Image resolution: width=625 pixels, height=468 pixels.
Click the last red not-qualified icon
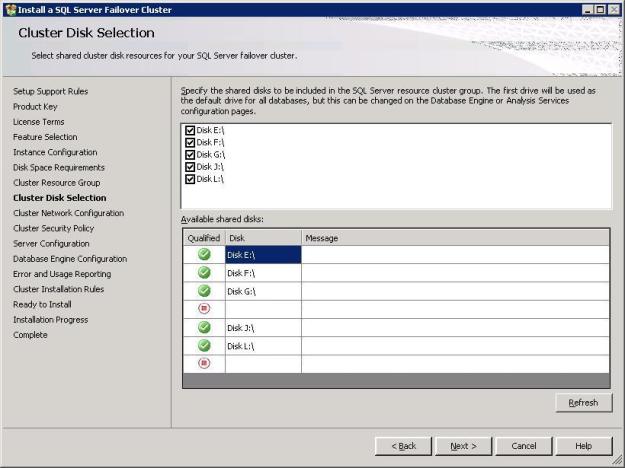(x=204, y=363)
